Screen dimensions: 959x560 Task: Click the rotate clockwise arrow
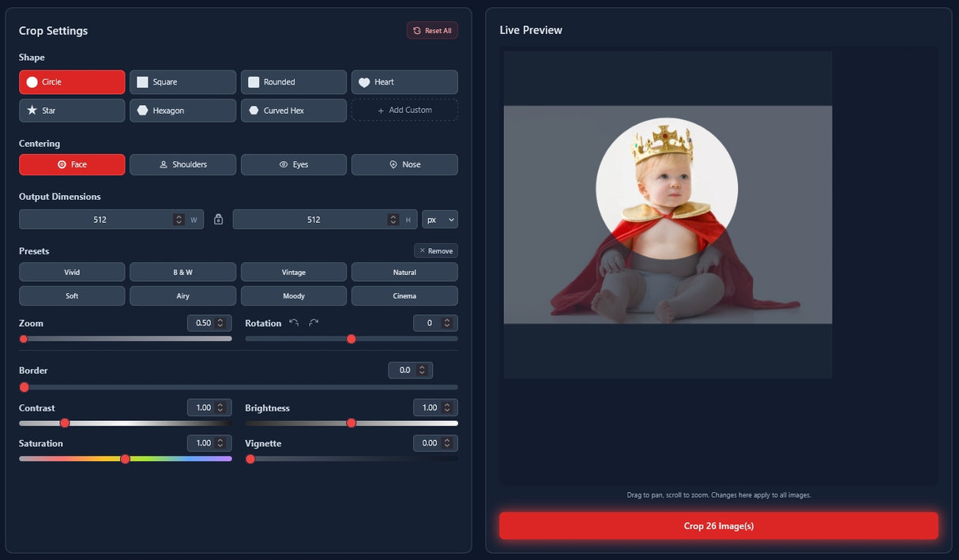click(314, 323)
